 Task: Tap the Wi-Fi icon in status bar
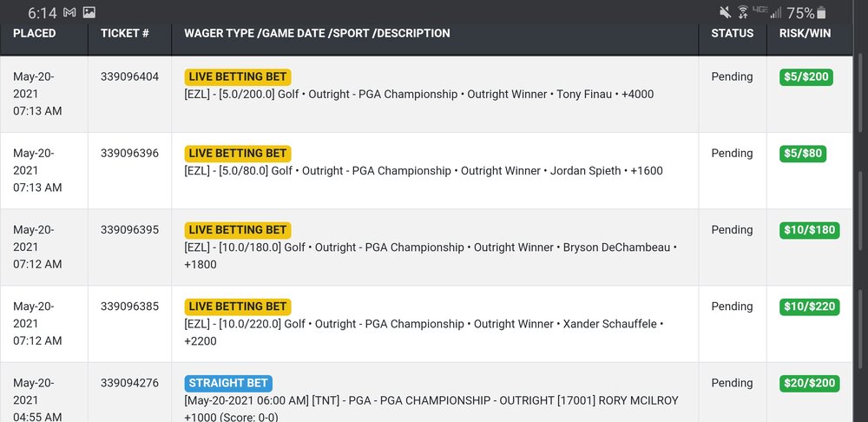click(x=743, y=12)
